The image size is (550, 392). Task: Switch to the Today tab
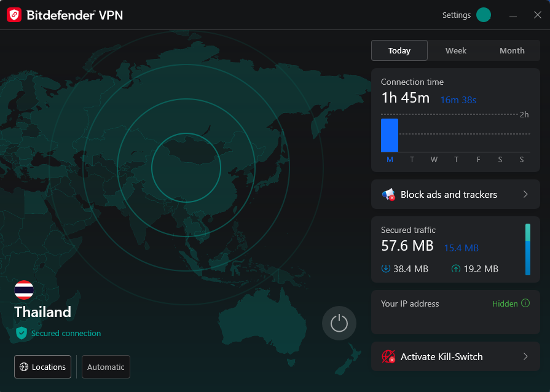click(399, 50)
